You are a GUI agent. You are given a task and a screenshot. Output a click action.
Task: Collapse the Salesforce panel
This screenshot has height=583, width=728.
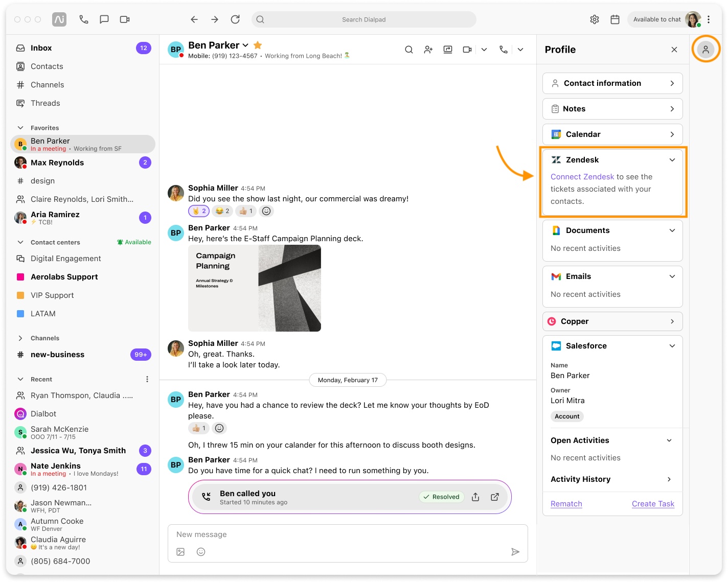point(672,346)
